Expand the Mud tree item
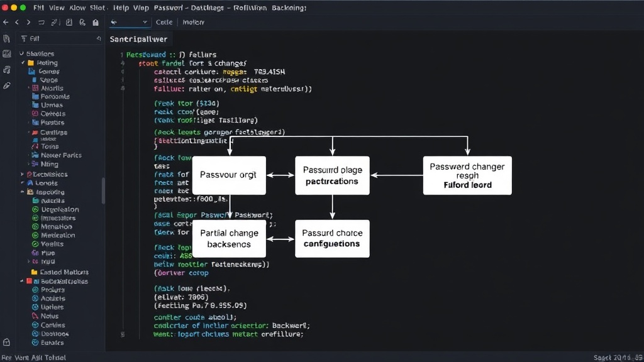Screen dimensions: 644x362 click(28, 261)
